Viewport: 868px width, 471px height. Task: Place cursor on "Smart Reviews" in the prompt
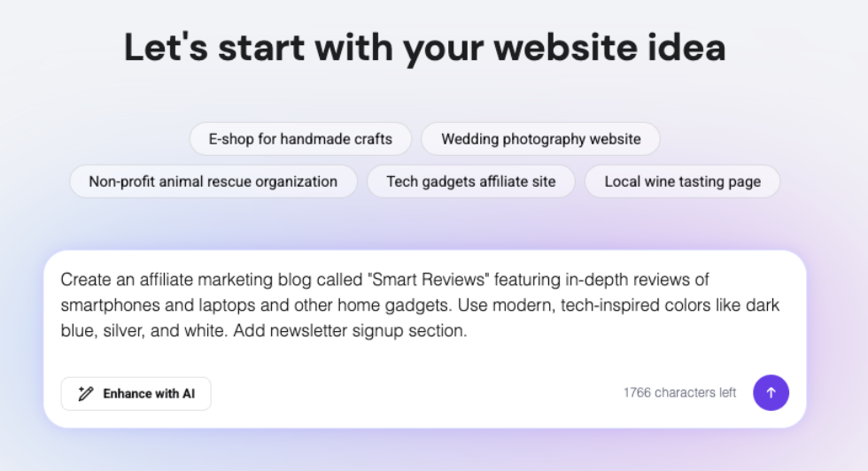tap(429, 280)
